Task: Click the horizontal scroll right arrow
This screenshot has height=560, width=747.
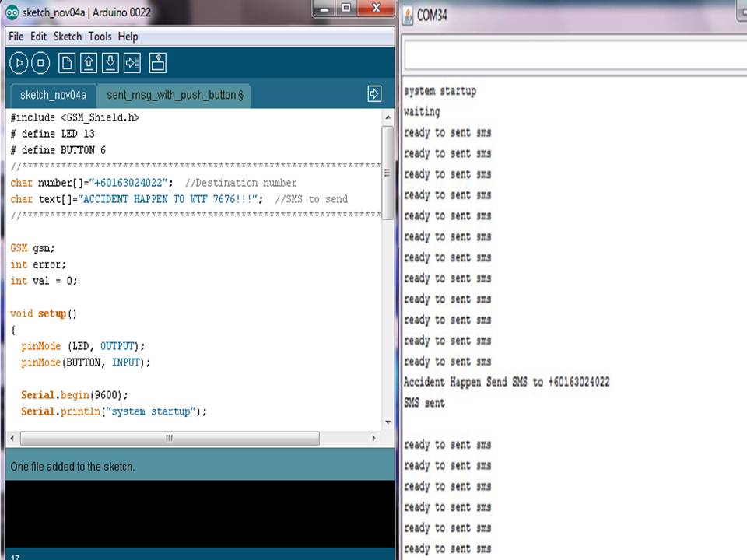Action: pos(373,438)
